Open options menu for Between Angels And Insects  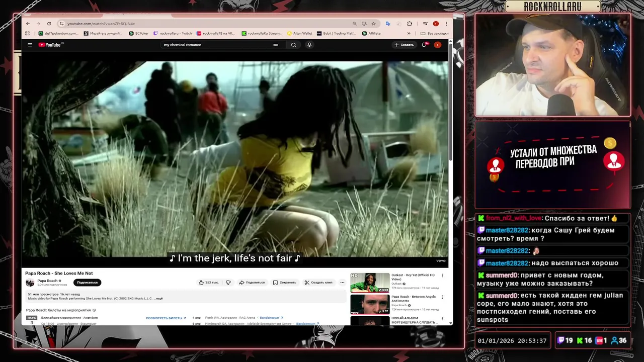click(443, 297)
